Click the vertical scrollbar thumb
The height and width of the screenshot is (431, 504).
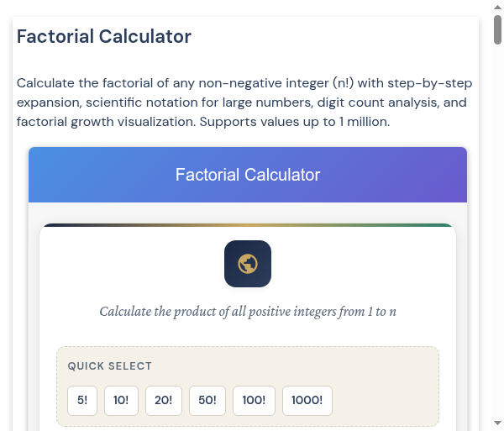(497, 29)
